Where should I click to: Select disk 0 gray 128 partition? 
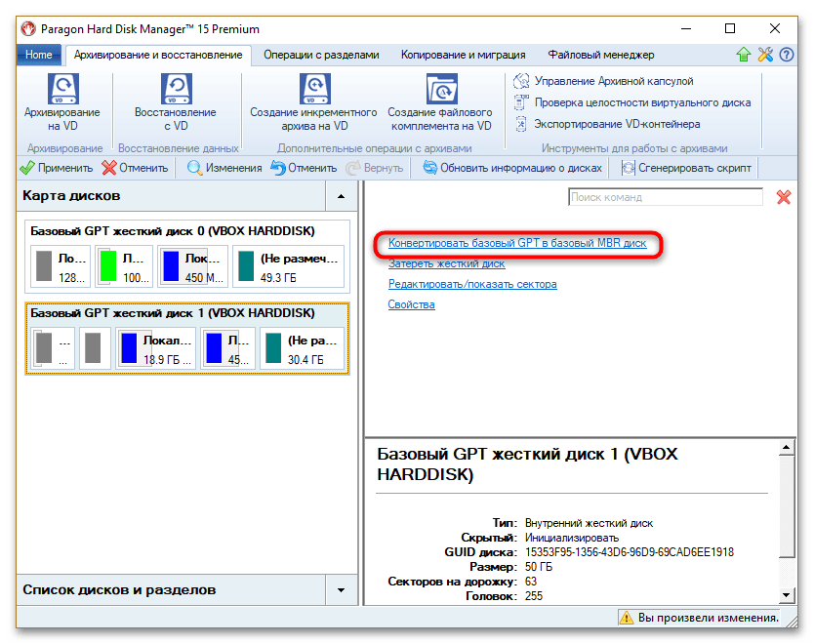[61, 266]
